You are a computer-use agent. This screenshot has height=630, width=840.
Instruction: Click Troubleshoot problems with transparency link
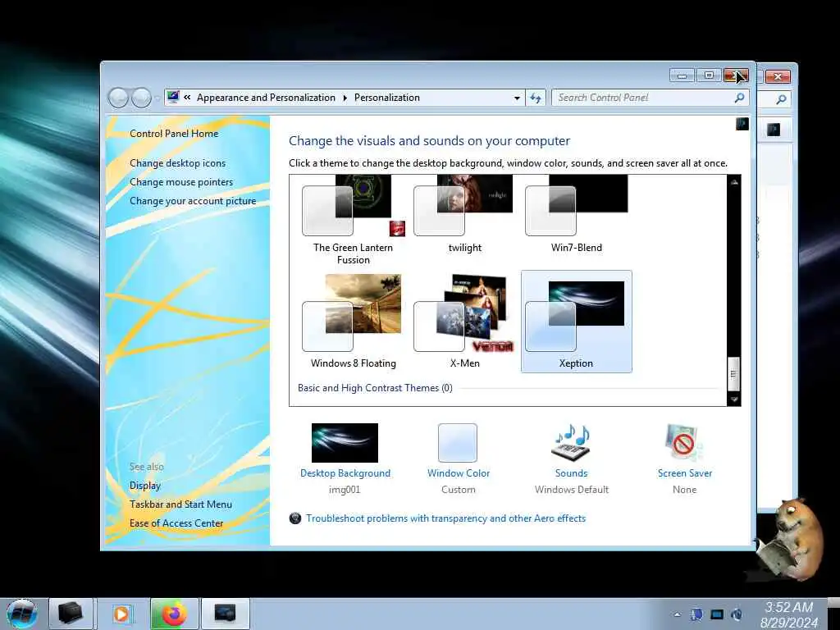click(445, 518)
